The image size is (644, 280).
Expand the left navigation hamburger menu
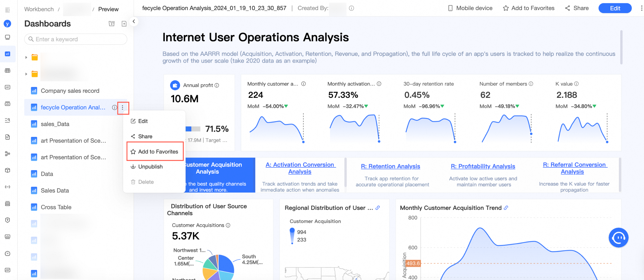coord(8,10)
